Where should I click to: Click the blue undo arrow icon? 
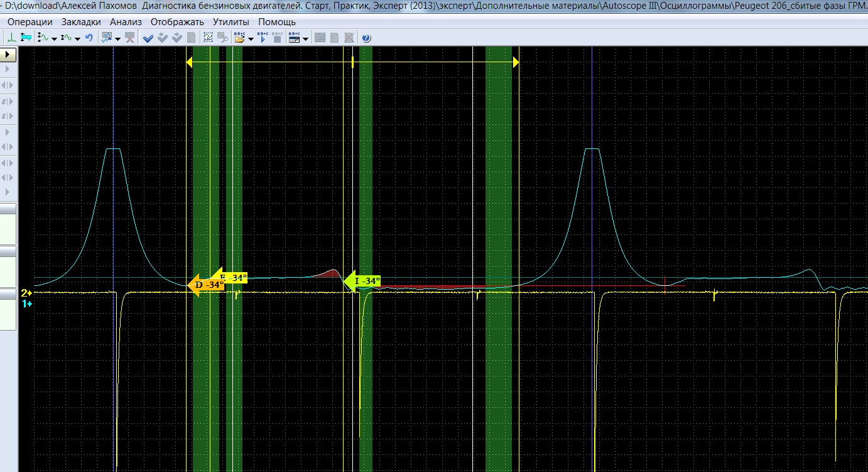(89, 38)
